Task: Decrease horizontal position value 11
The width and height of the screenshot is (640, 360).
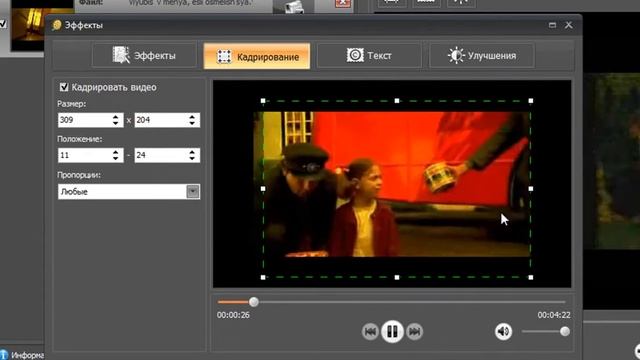Action: tap(116, 158)
